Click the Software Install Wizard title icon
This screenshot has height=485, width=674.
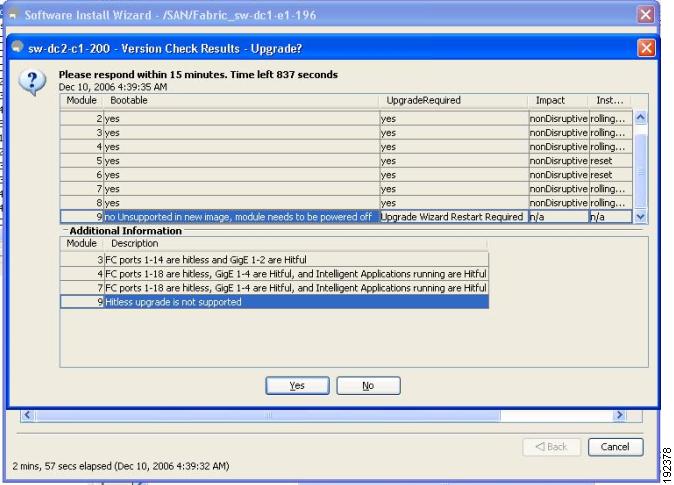13,15
